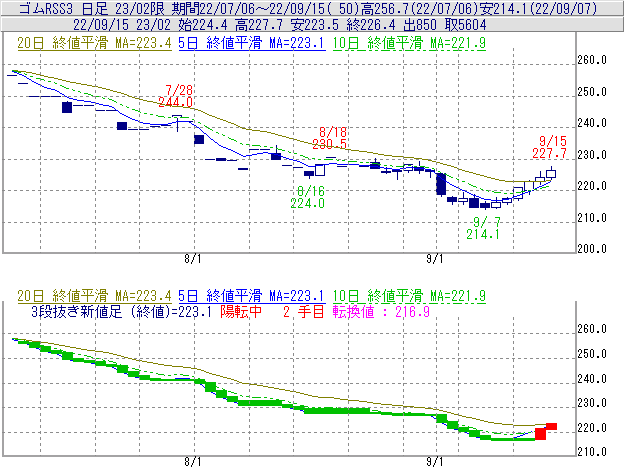Click the 5日 終値平滑 MA=223.1 legend in upper chart
The height and width of the screenshot is (475, 624).
tap(252, 43)
